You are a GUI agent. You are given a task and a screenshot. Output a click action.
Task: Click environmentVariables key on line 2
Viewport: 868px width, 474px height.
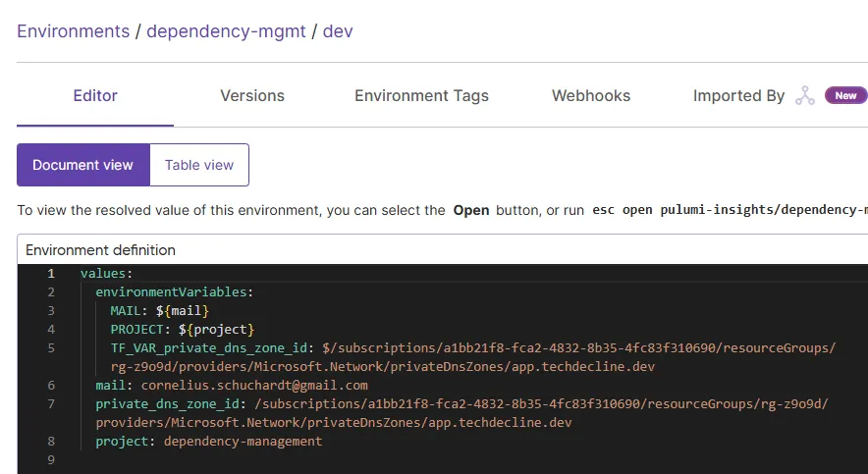174,291
